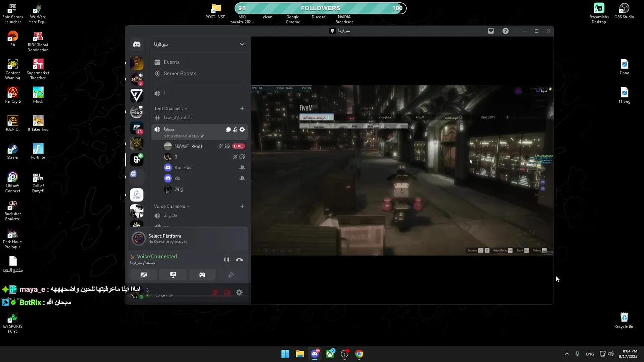Open the Peud server in sidebar
The image size is (644, 362).
137,112
